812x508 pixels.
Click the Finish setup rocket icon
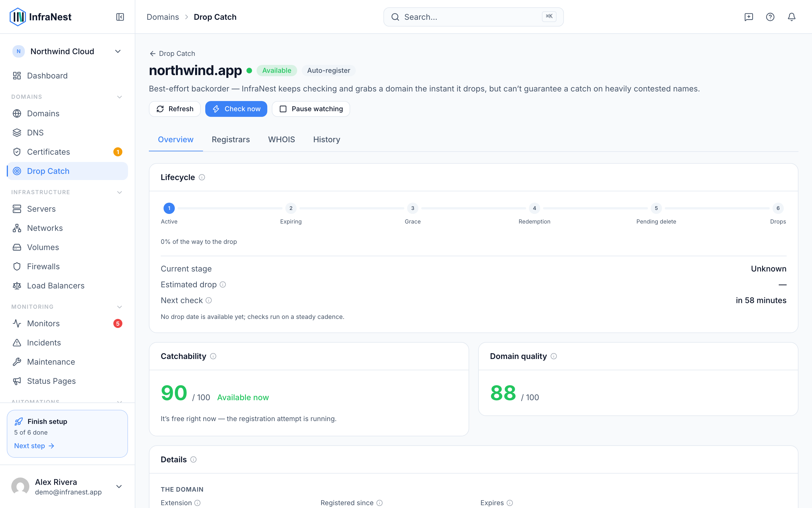coord(19,422)
